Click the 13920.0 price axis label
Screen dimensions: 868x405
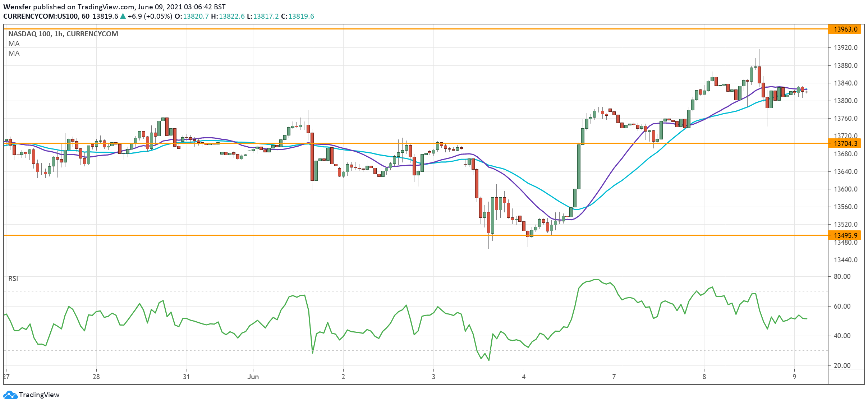click(x=845, y=47)
